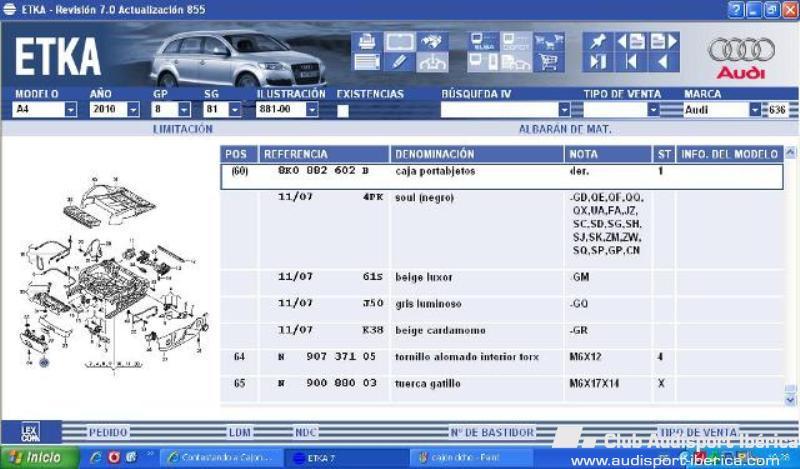Switch to the Paint window in taskbar
This screenshot has height=469, width=800.
471,458
